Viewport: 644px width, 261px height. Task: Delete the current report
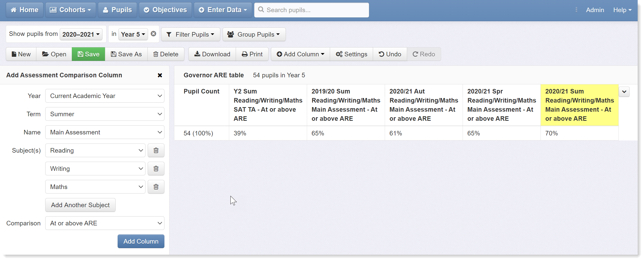coord(166,54)
